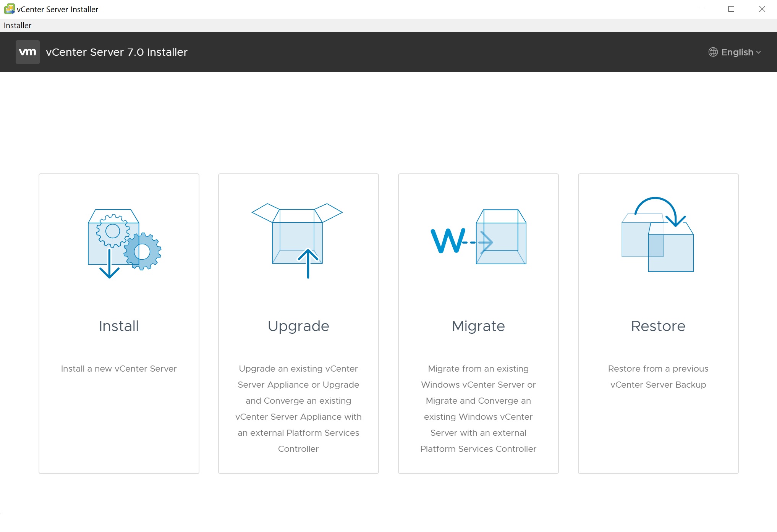Image resolution: width=777 pixels, height=532 pixels.
Task: Click the Migrate Windows-to-appliance icon
Action: [478, 237]
